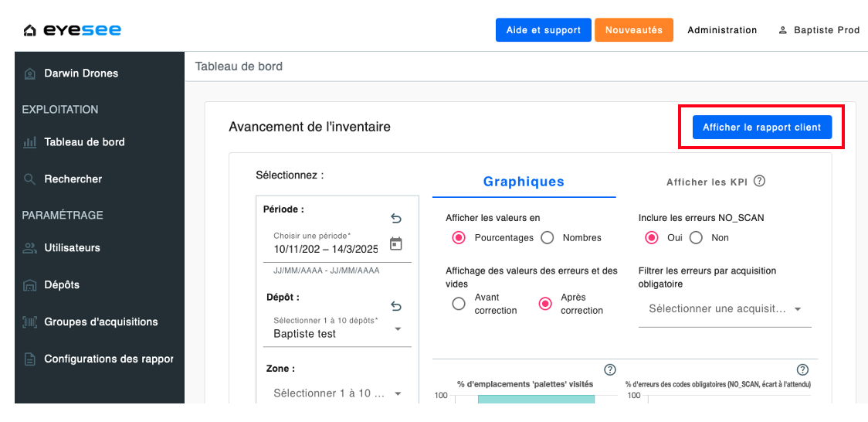The image size is (868, 422).
Task: Click the Configurations des rapports document icon
Action: [x=29, y=359]
